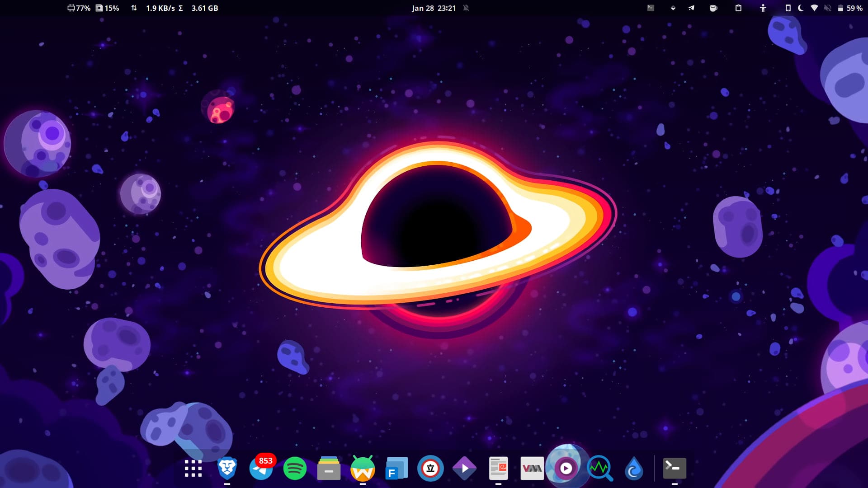Open the Show Applications grid in the dock

tap(193, 469)
